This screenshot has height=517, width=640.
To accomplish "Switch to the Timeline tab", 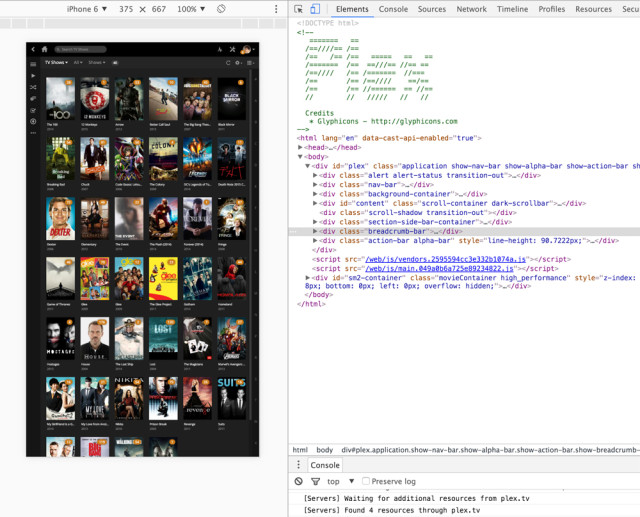I will coord(512,9).
